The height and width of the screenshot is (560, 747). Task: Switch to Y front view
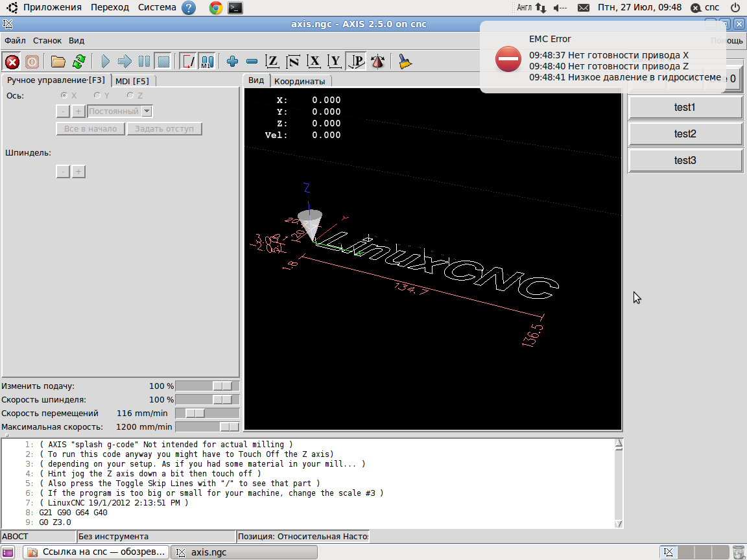(x=335, y=62)
